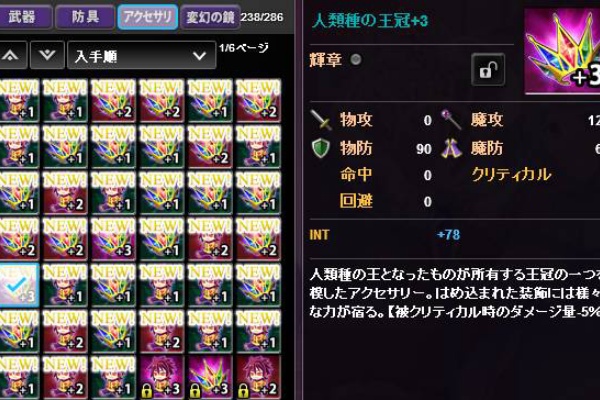Viewport: 600px width, 400px height.
Task: Select the locked +3 crown icon
Action: pyautogui.click(x=210, y=377)
